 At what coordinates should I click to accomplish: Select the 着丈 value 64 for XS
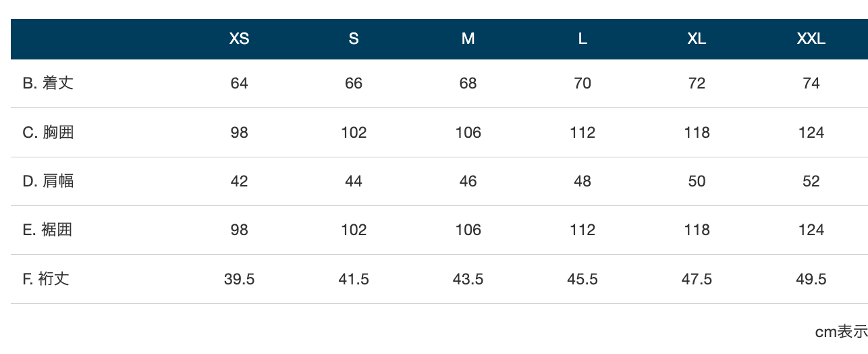239,83
